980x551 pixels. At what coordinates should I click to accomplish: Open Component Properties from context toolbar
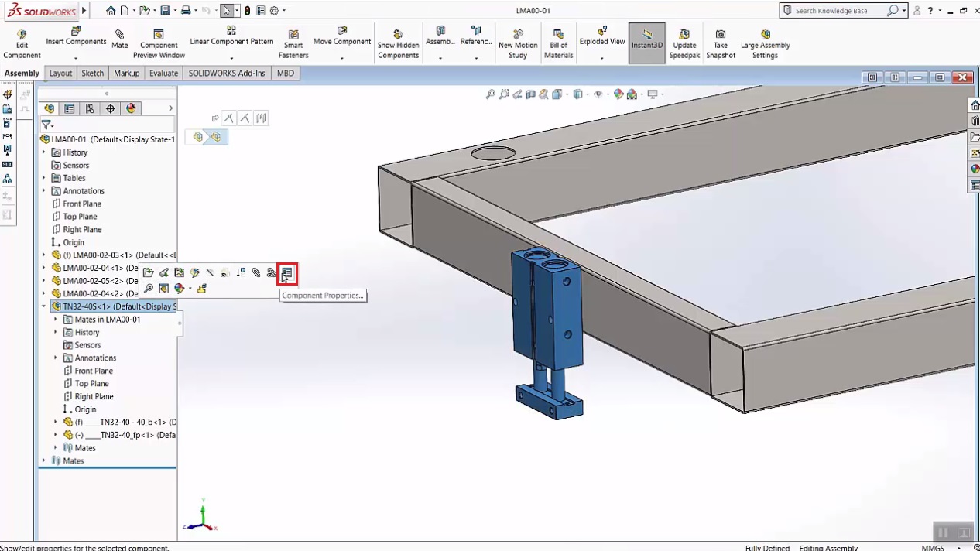click(286, 272)
